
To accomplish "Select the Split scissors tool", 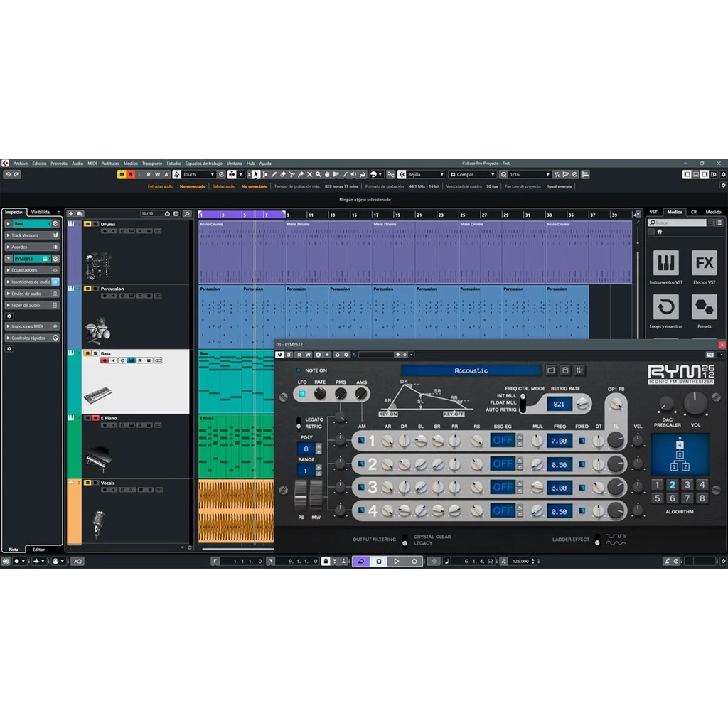I will (x=291, y=175).
